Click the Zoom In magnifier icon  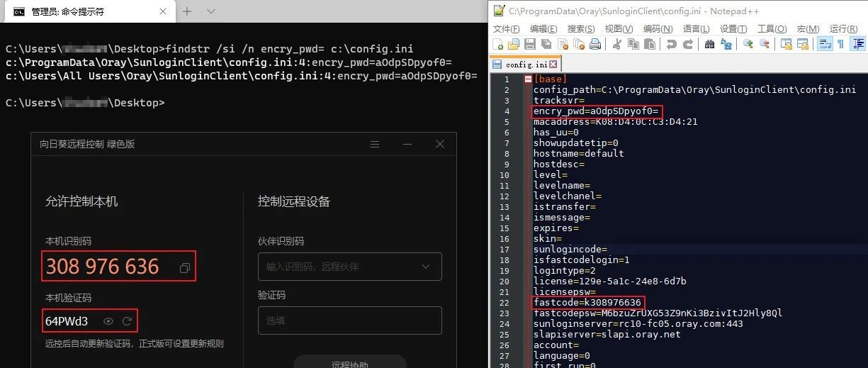(748, 44)
